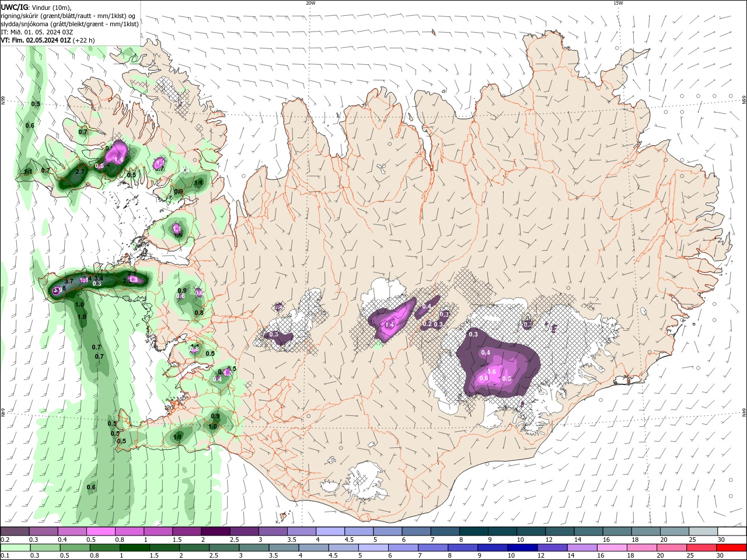747x560 pixels.
Task: Click the dark teal snow swatch labeled 8
Action: (473, 531)
